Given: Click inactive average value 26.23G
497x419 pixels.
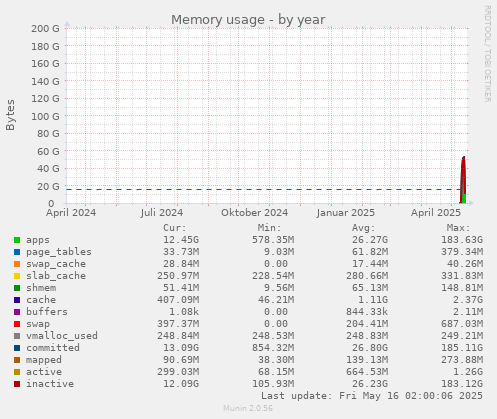Looking at the screenshot, I should click(370, 384).
